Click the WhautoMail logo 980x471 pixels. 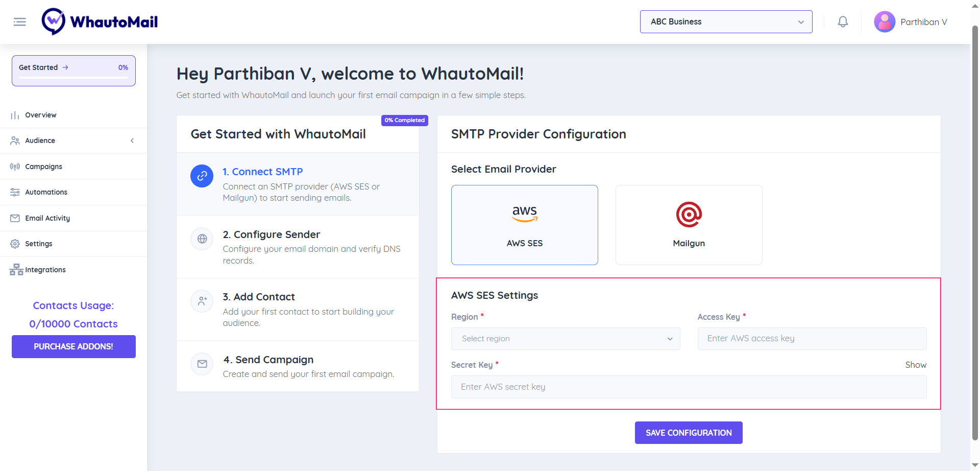[100, 21]
